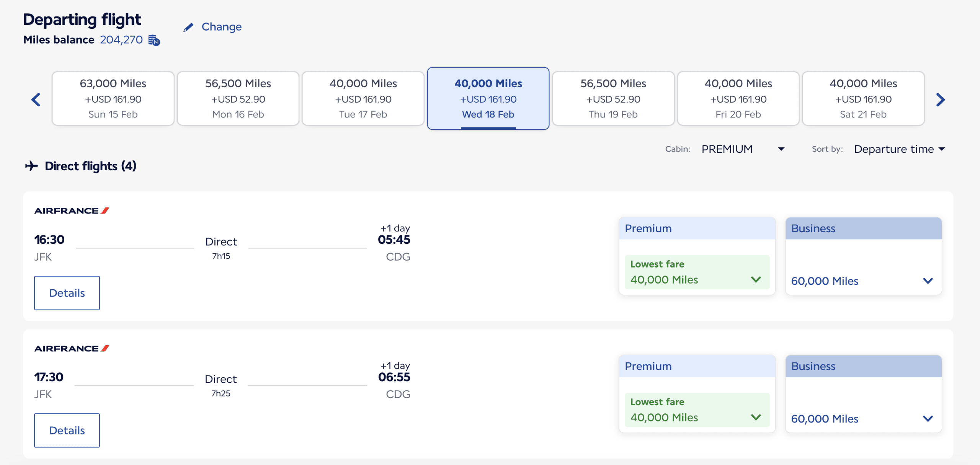Screen dimensions: 980x465
Task: Switch to the currently selected Wed 18 Feb tab
Action: (x=488, y=98)
